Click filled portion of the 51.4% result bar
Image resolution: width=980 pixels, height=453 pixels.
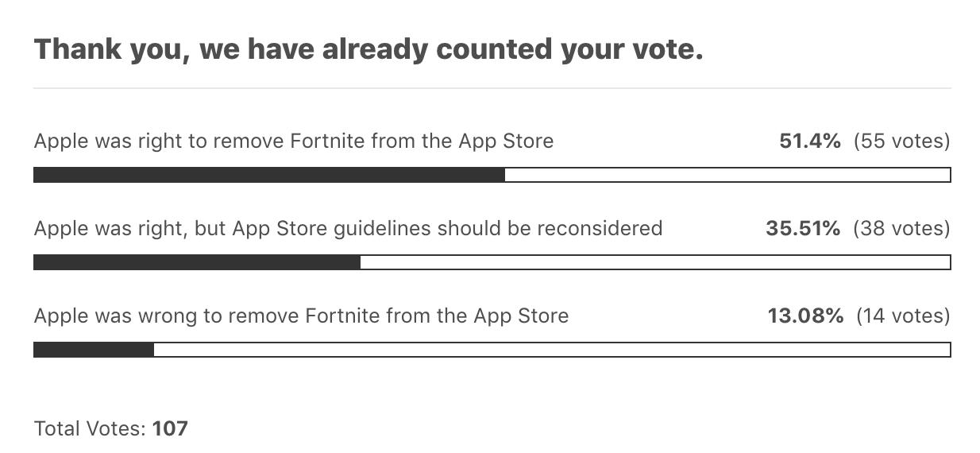(269, 175)
